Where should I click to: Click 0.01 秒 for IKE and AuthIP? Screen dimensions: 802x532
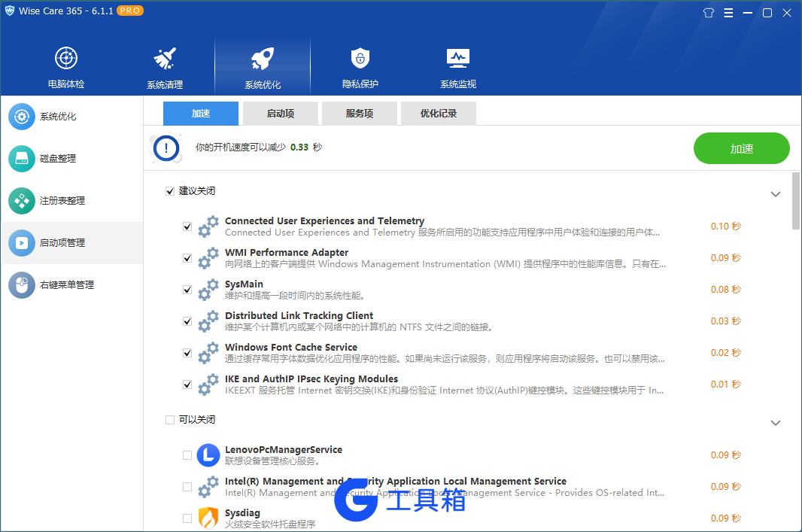pyautogui.click(x=726, y=385)
